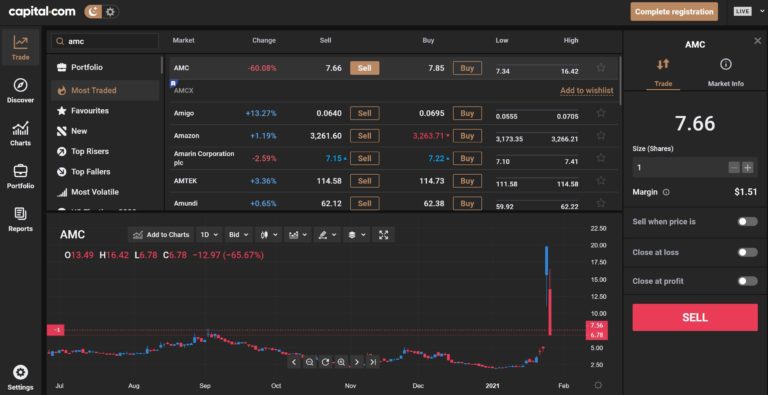Increase share size with plus stepper
Image resolution: width=768 pixels, height=395 pixels.
pos(747,168)
